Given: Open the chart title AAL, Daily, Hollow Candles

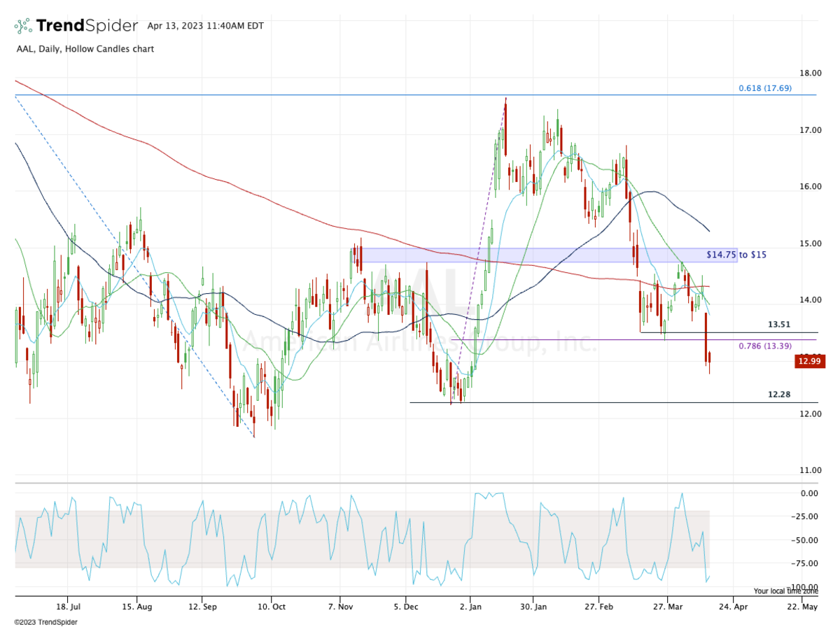Looking at the screenshot, I should point(84,49).
